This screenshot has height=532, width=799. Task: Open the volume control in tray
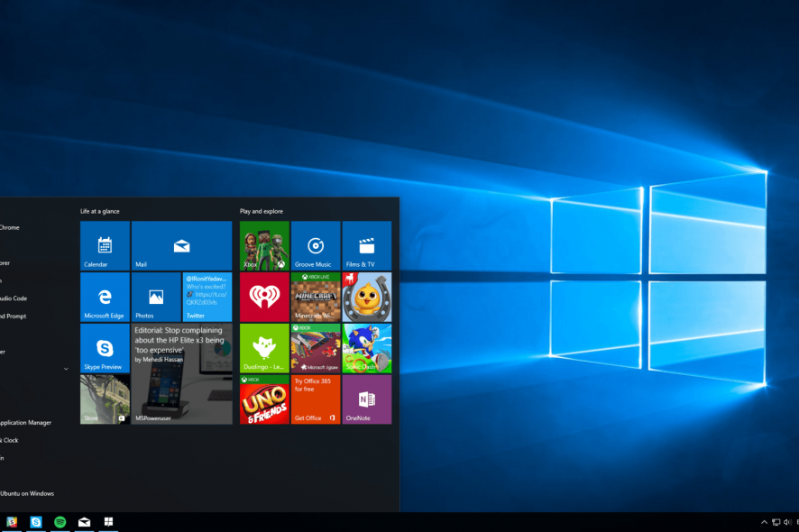click(x=788, y=522)
